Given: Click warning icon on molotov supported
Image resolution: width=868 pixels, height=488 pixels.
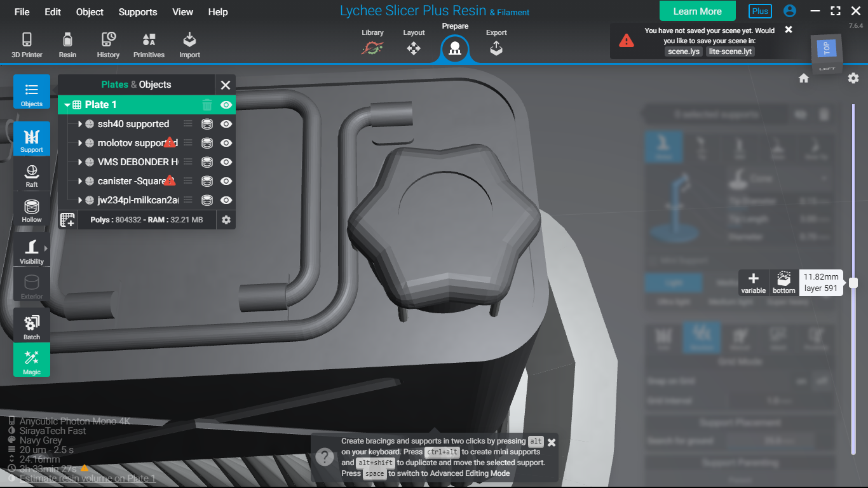Looking at the screenshot, I should pyautogui.click(x=170, y=142).
